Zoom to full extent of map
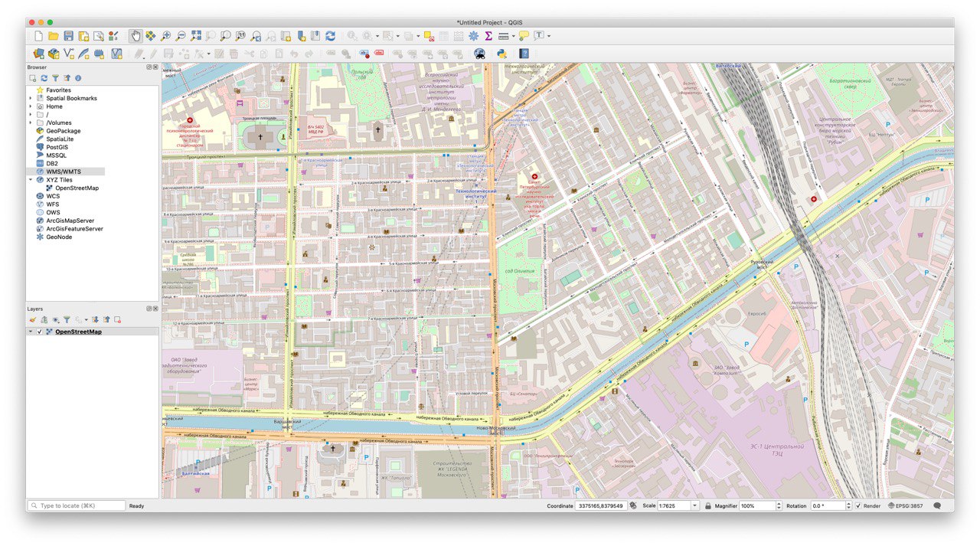Viewport: 980px width, 546px height. [x=195, y=36]
